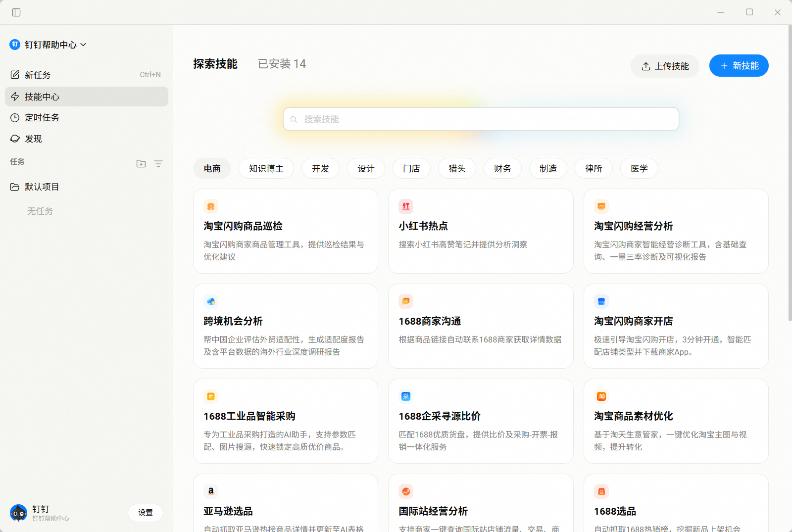Click the 上传技能 button
The height and width of the screenshot is (532, 792).
(665, 66)
